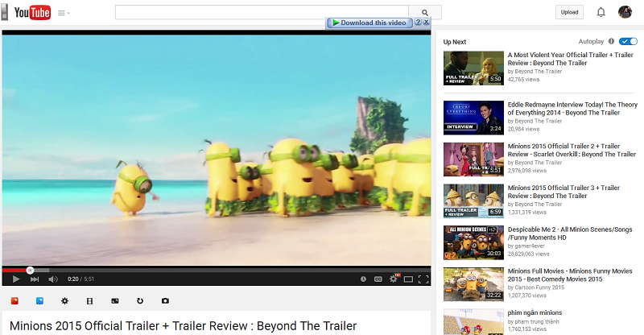644x335 pixels.
Task: Click in the YouTube search box
Action: pos(262,12)
